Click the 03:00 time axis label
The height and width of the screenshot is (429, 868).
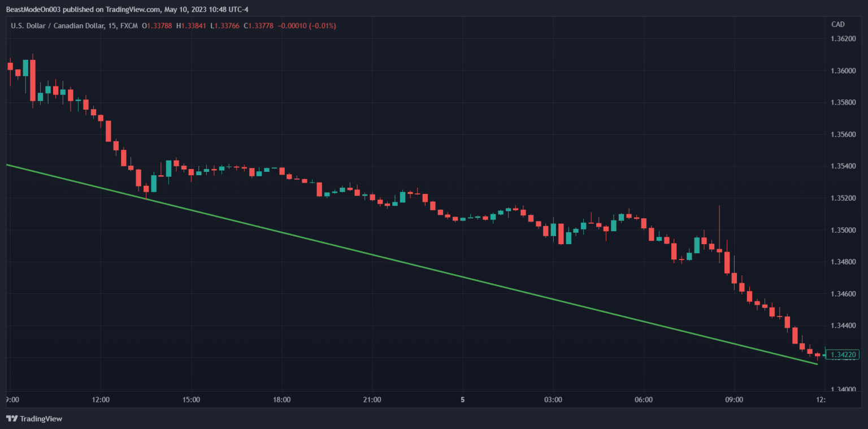click(x=553, y=400)
